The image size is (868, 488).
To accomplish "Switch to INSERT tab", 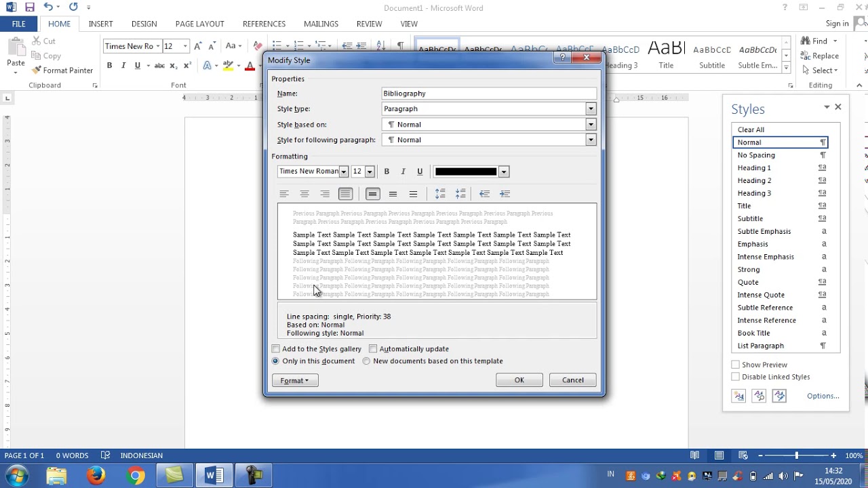I will (x=100, y=24).
